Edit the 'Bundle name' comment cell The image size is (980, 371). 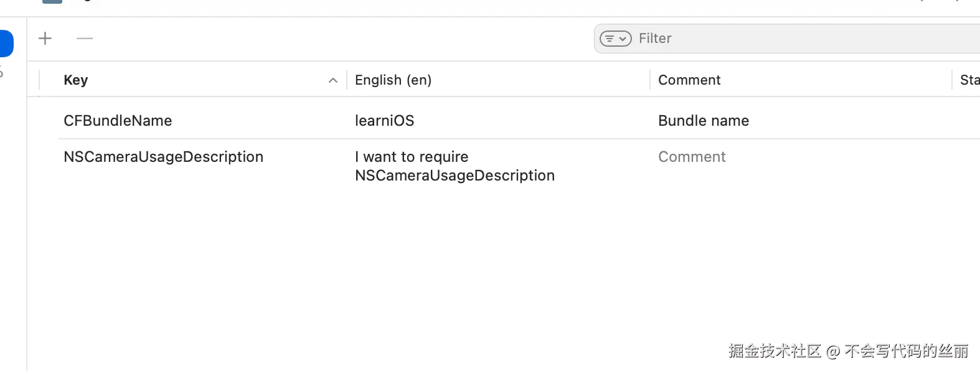[704, 121]
